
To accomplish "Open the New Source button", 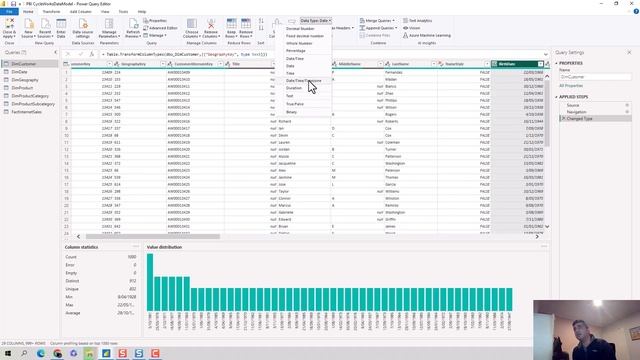I will (28, 29).
